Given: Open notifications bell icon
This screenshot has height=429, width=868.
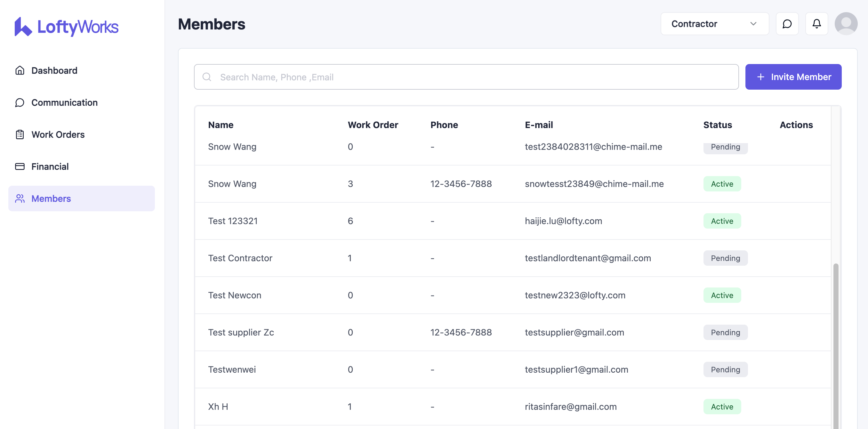Looking at the screenshot, I should [816, 24].
